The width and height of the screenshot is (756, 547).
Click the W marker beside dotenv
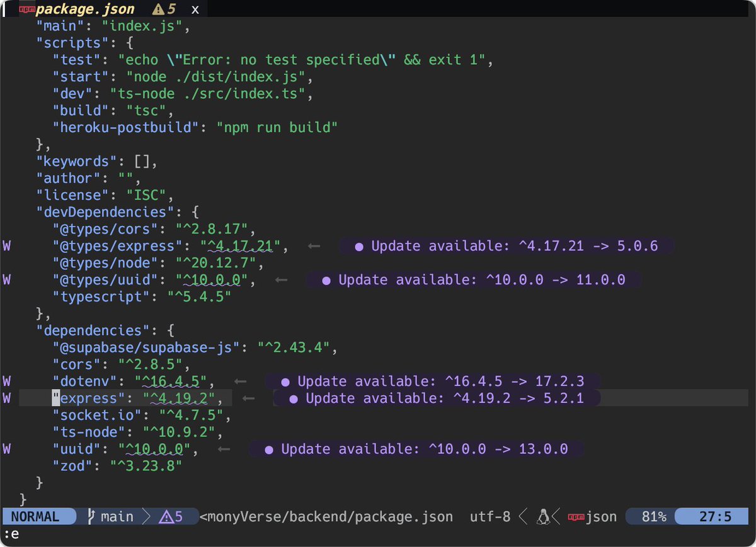[x=6, y=381]
